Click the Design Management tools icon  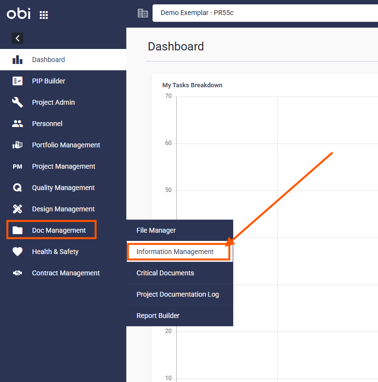click(x=17, y=209)
